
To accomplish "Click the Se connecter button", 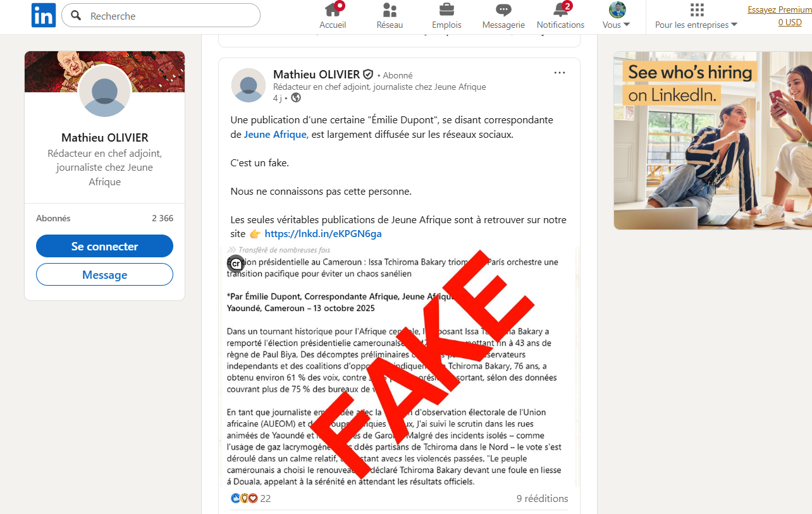I will [x=104, y=246].
